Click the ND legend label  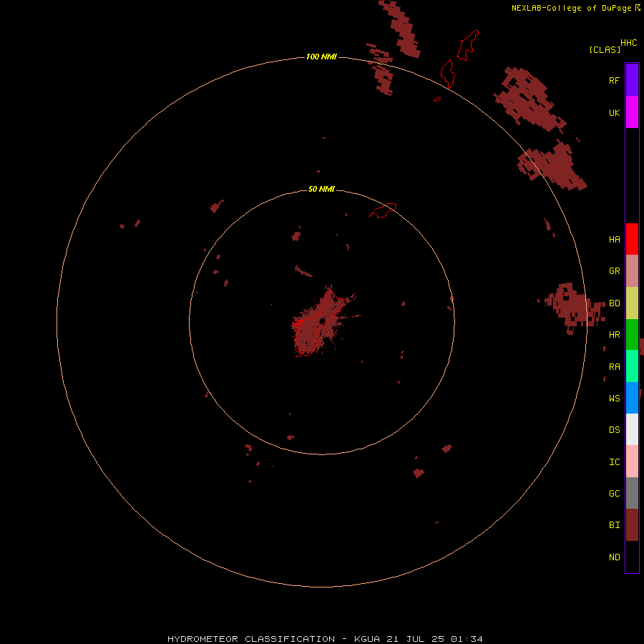[x=614, y=557]
